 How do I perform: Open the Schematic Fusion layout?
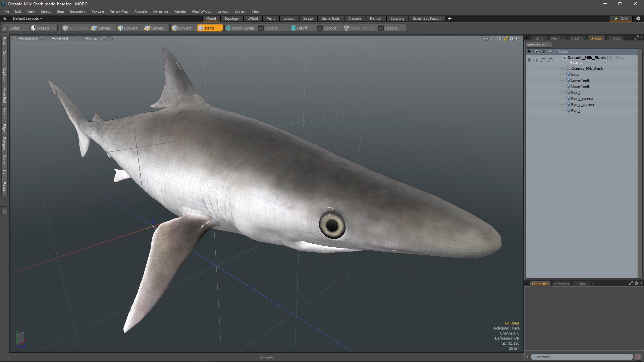[x=427, y=18]
